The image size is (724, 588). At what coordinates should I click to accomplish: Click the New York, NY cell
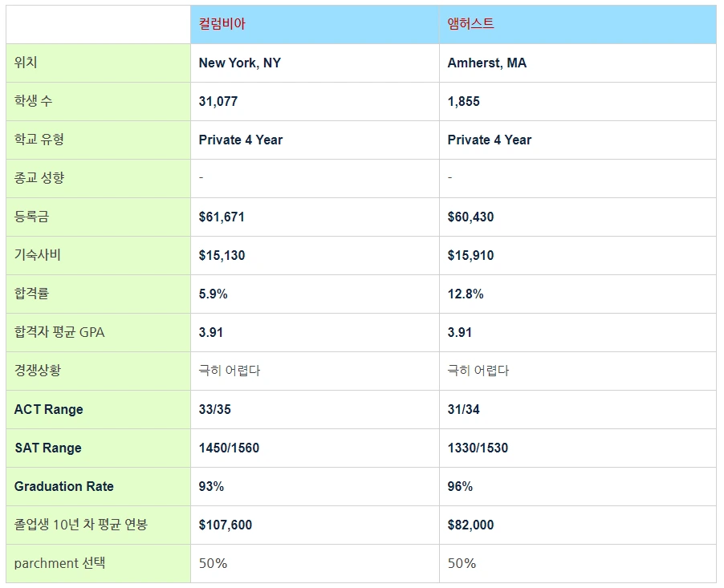tap(240, 63)
